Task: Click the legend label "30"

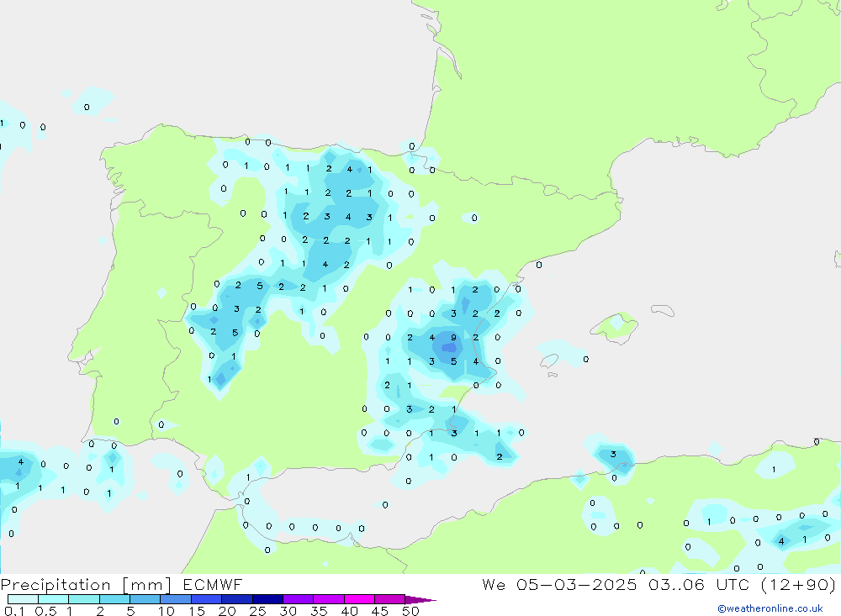Action: [x=288, y=611]
